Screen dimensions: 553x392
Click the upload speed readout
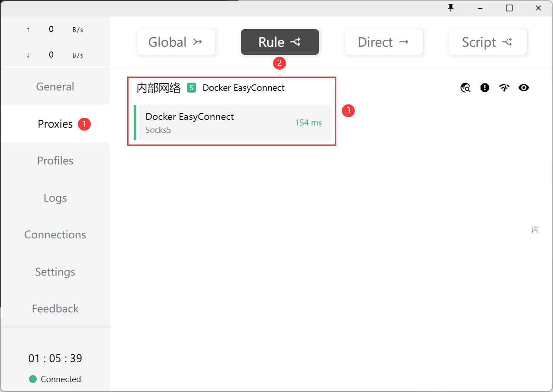tap(55, 29)
